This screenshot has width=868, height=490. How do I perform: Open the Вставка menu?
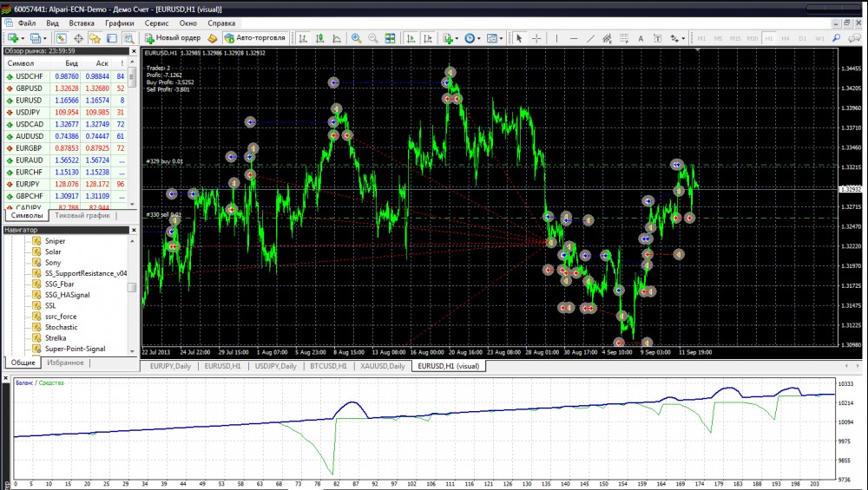click(82, 23)
